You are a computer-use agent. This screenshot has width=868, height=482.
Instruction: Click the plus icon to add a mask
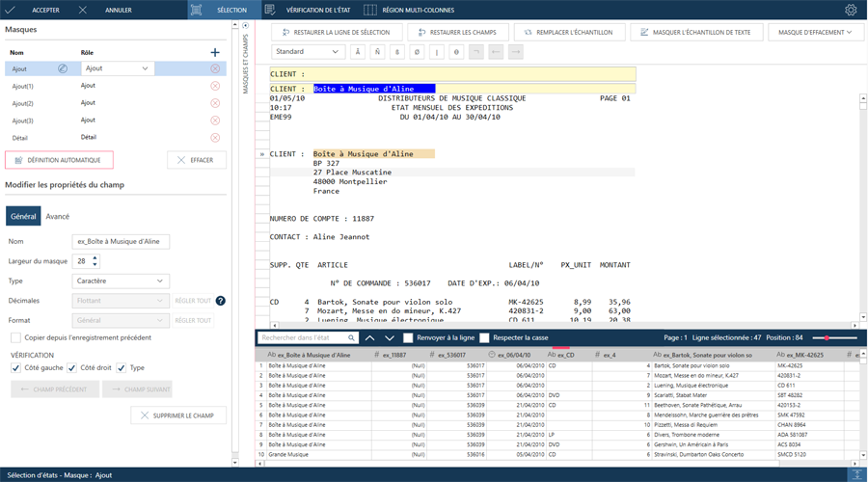tap(214, 52)
